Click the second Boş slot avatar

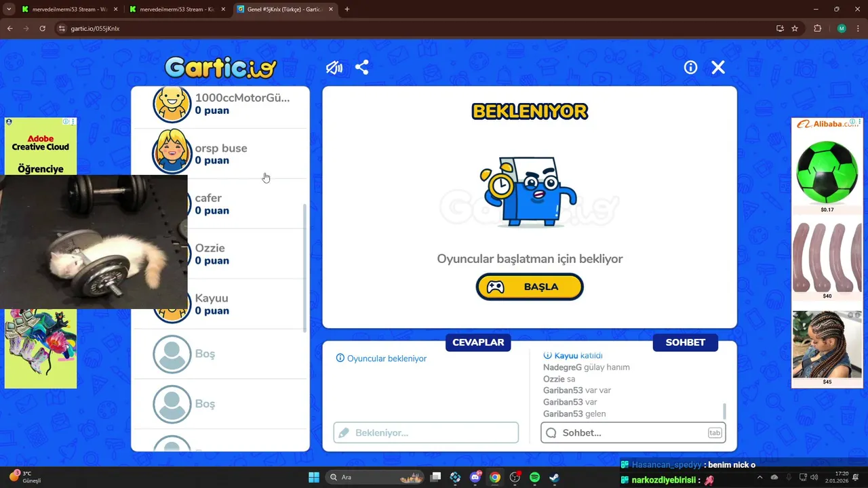(172, 404)
